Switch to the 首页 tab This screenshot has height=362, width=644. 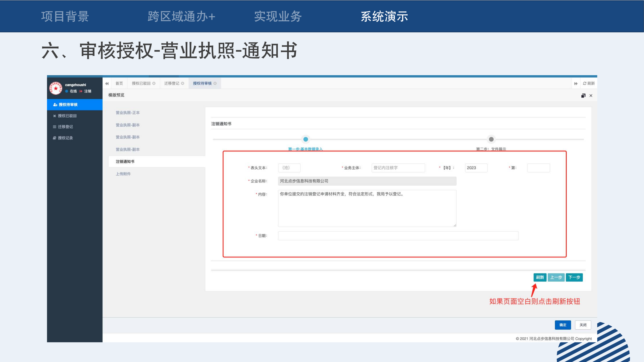[119, 83]
